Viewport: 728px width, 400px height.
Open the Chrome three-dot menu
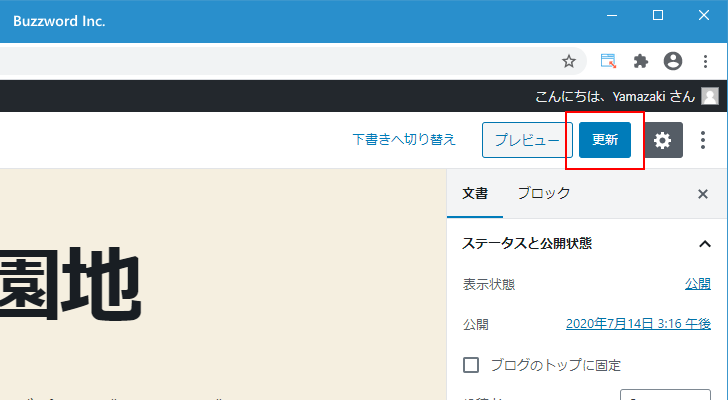[705, 61]
